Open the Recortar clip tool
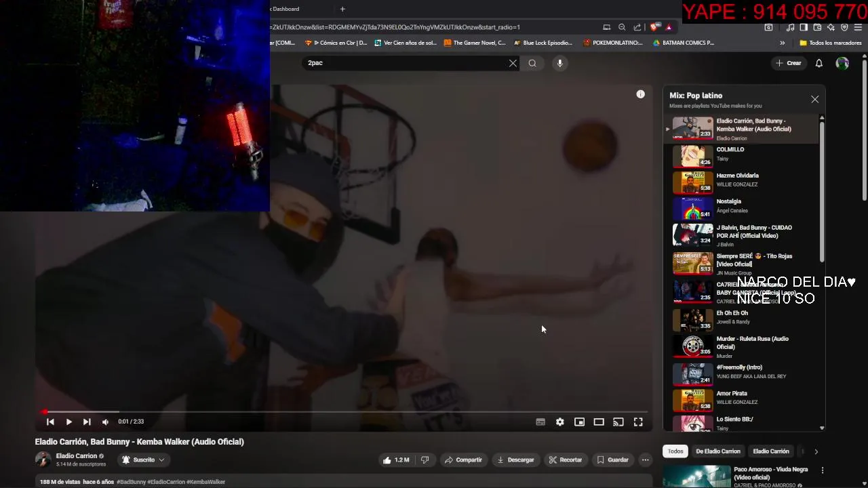 pyautogui.click(x=566, y=460)
